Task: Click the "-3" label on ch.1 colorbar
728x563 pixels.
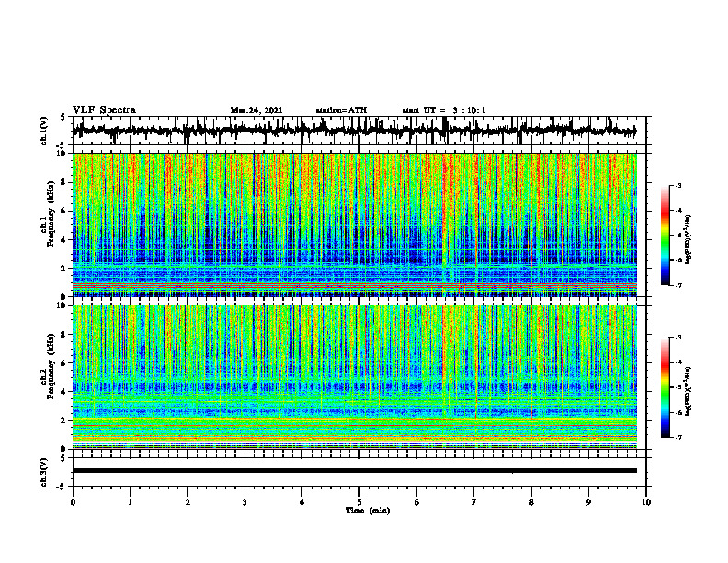Action: pos(678,186)
